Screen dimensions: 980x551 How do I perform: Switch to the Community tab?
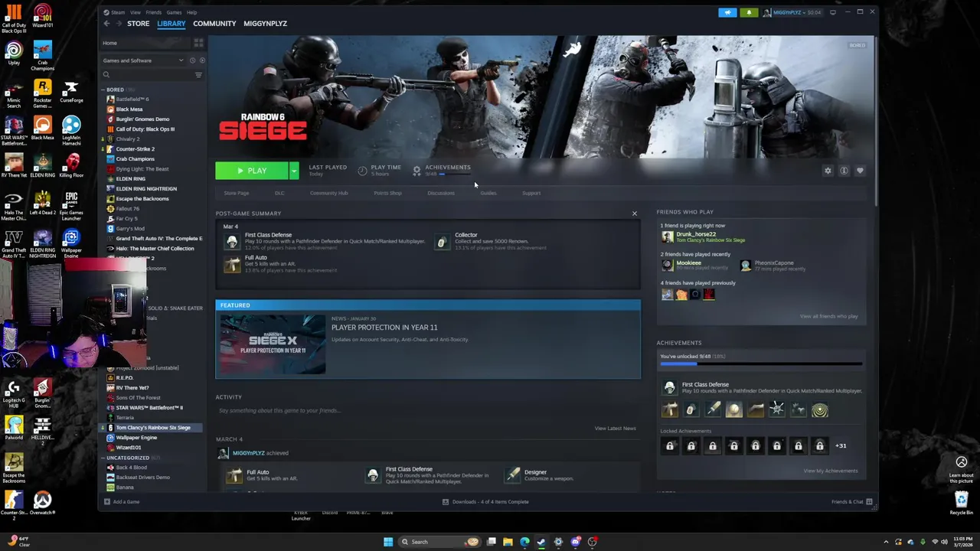(x=214, y=24)
